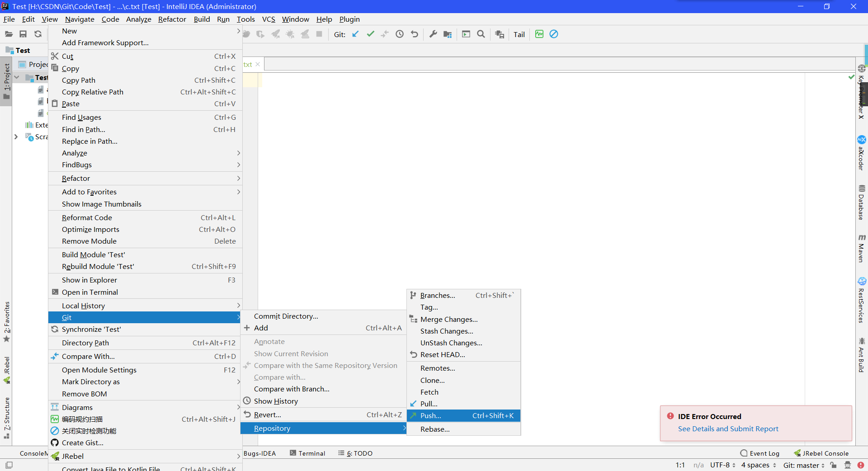Click the Hector inspector icon in status bar

click(x=848, y=465)
